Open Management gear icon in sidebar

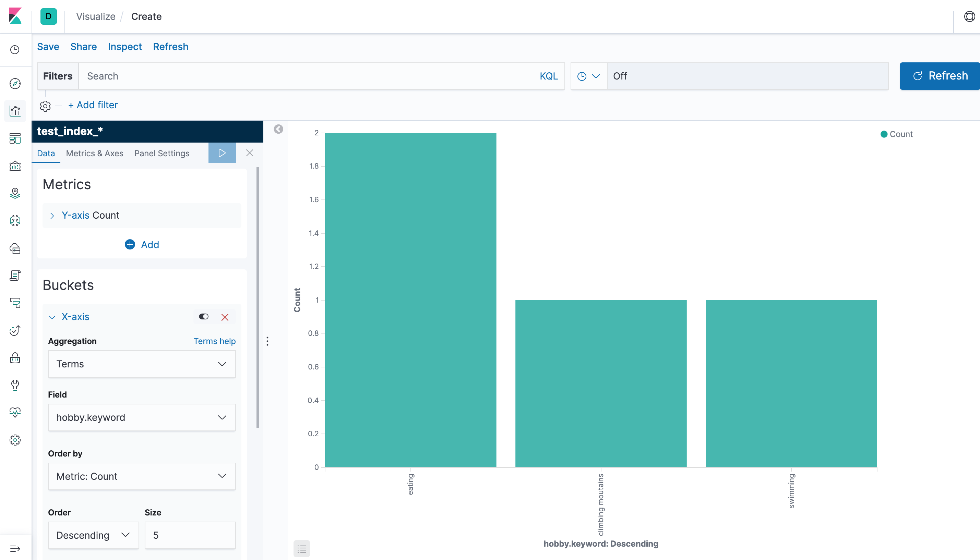[15, 440]
